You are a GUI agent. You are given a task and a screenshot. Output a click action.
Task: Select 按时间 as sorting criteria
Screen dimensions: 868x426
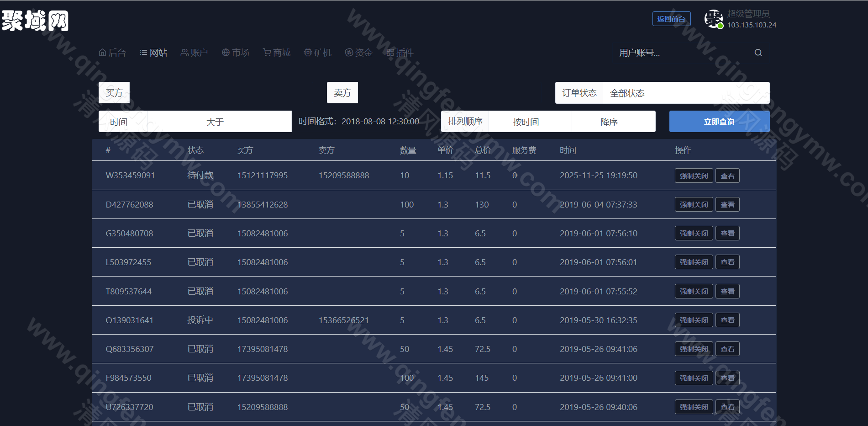tap(526, 121)
